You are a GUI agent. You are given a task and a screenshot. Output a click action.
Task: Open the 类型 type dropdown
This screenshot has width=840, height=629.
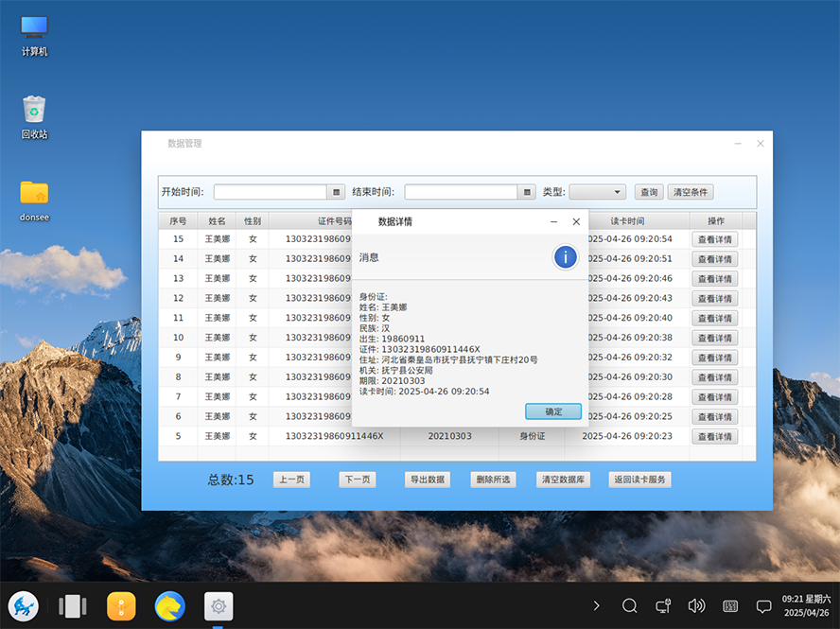(597, 191)
